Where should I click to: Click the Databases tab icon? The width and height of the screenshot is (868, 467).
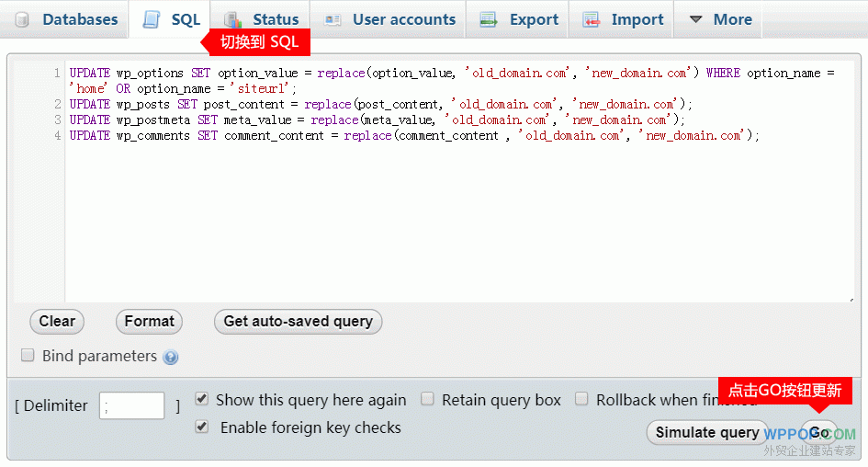pos(22,19)
